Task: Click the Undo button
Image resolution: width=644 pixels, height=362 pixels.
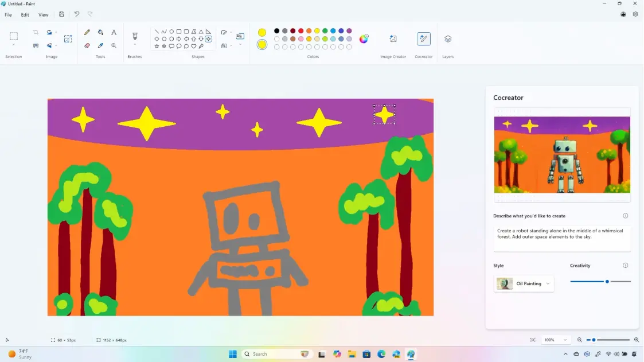Action: coord(77,14)
